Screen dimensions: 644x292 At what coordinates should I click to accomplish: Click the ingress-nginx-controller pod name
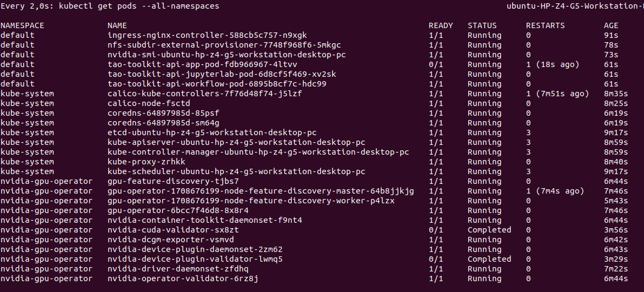coord(207,35)
